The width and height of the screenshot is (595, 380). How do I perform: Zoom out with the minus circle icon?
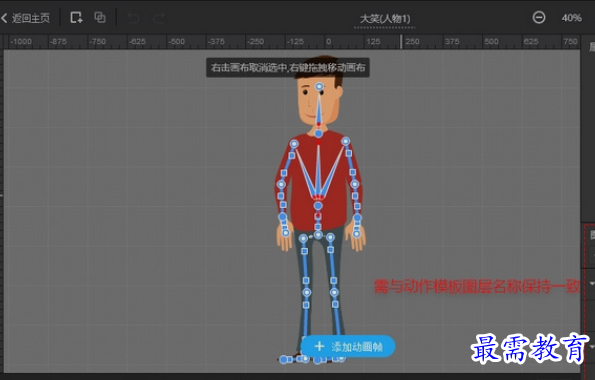point(538,17)
